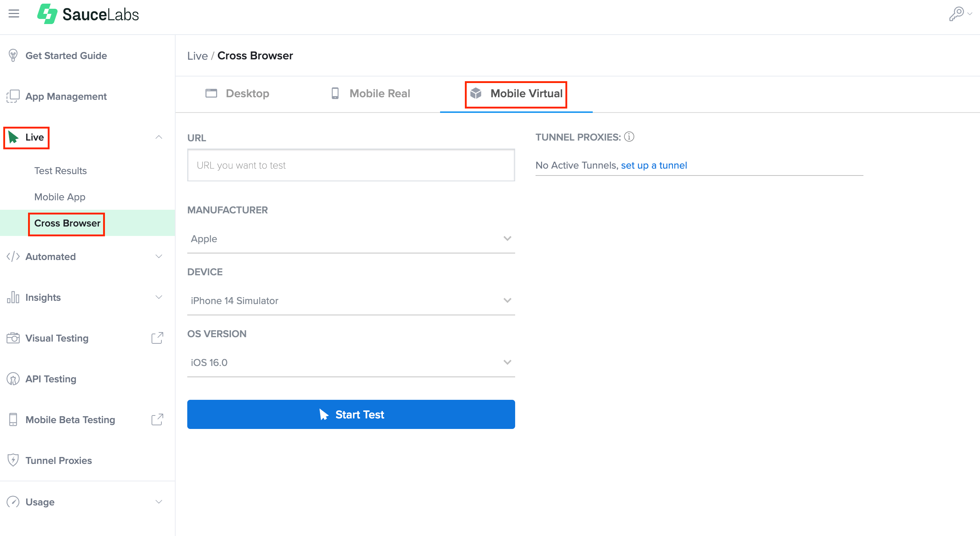
Task: Open the Device dropdown showing iPhone 14 Simulator
Action: [351, 301]
